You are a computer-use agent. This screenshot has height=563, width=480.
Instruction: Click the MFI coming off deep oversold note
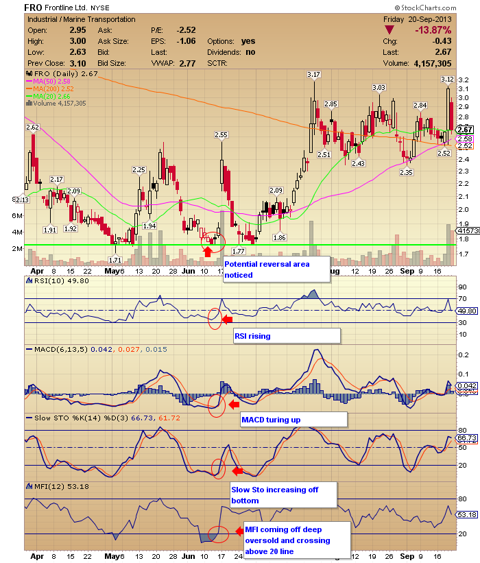coord(297,540)
